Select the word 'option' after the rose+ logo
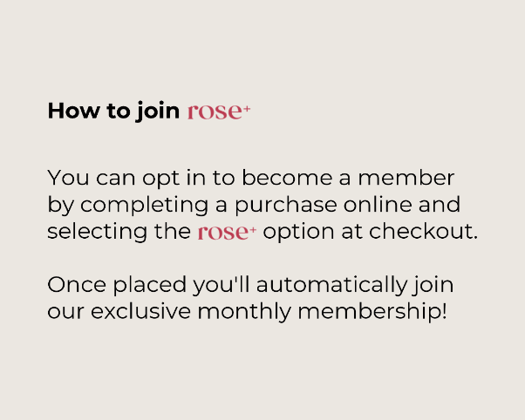The width and height of the screenshot is (525, 420). tap(298, 233)
